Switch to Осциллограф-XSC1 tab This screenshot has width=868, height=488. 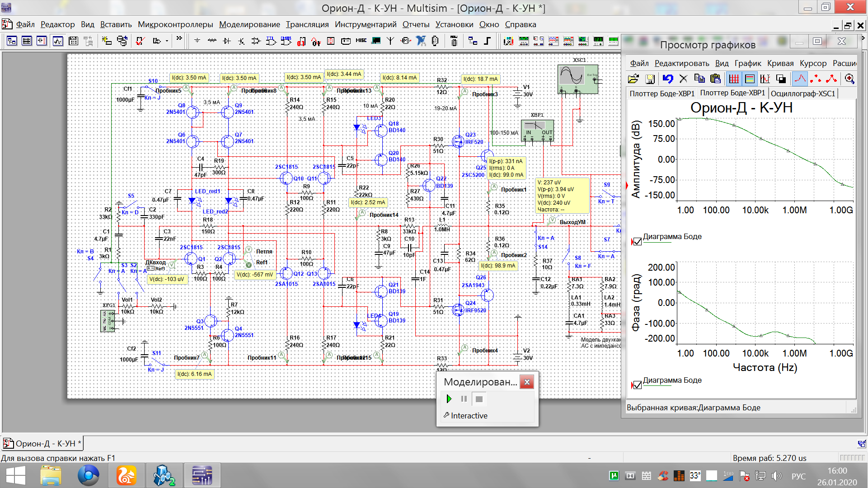click(803, 94)
